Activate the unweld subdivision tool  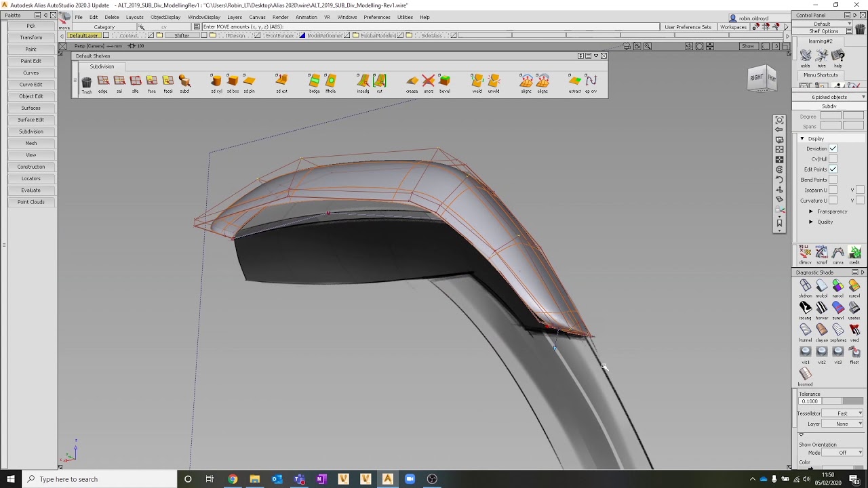coord(494,83)
